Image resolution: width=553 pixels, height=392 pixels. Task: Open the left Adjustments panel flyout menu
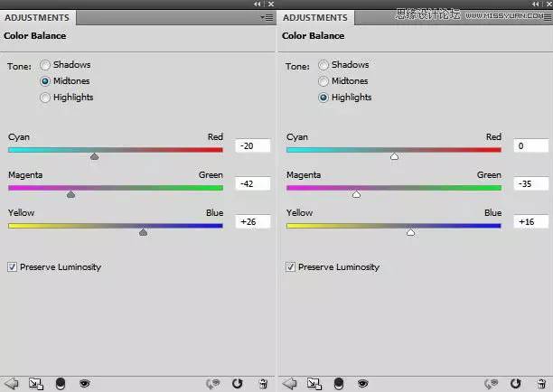(x=267, y=18)
